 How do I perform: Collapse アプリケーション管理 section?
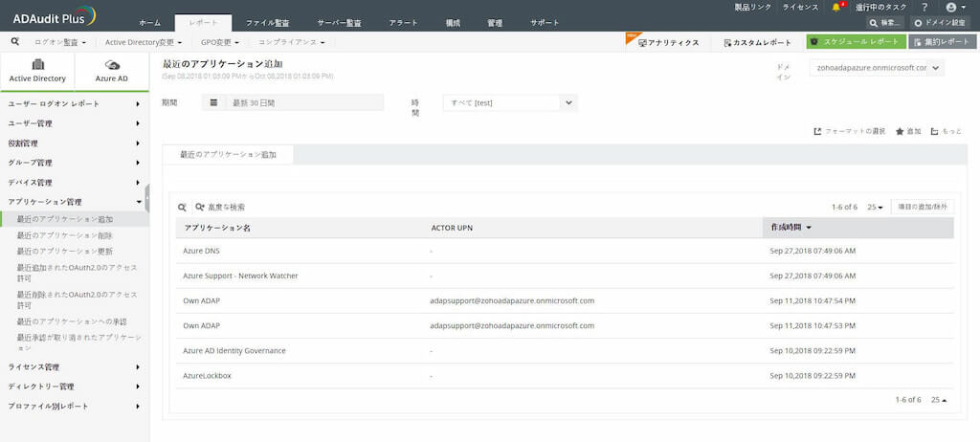pyautogui.click(x=75, y=202)
